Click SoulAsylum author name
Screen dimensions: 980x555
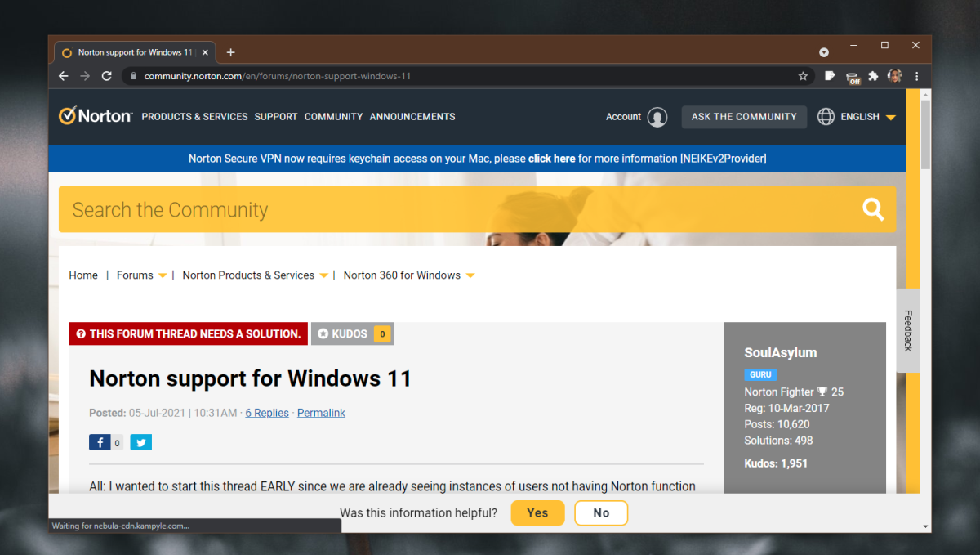(x=781, y=353)
